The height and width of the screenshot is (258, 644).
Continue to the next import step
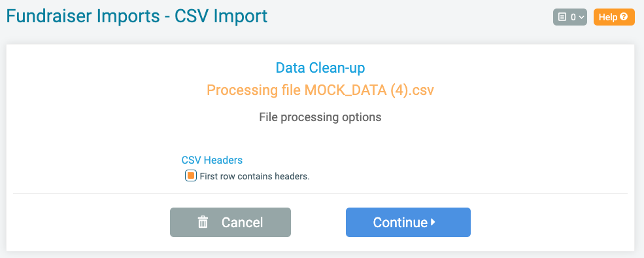click(x=408, y=222)
